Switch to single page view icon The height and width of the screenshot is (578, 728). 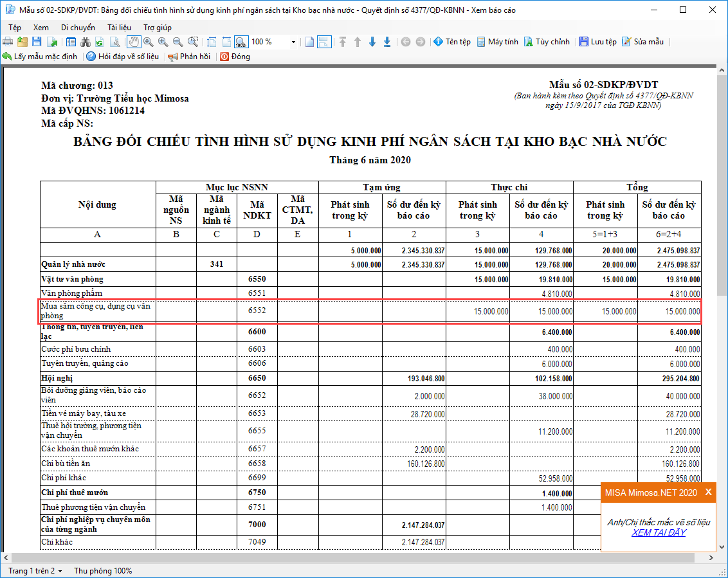(310, 42)
